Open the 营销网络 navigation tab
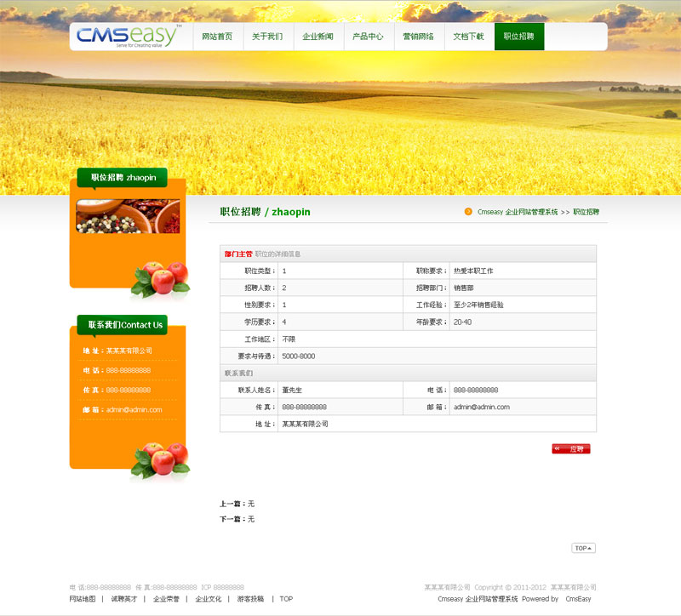 (418, 37)
